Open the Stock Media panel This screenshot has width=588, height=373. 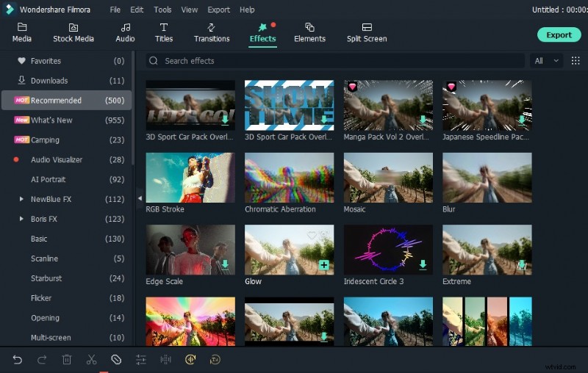[73, 32]
